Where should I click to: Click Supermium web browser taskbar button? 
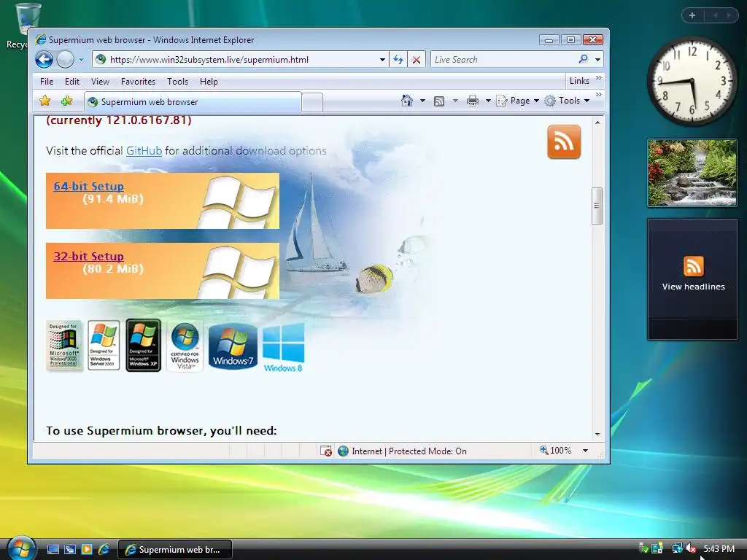174,550
